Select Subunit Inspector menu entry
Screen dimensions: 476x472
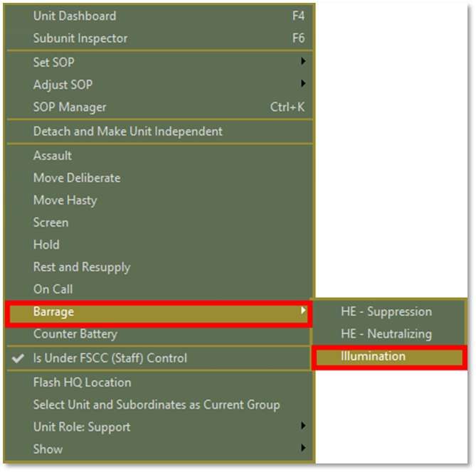[80, 38]
